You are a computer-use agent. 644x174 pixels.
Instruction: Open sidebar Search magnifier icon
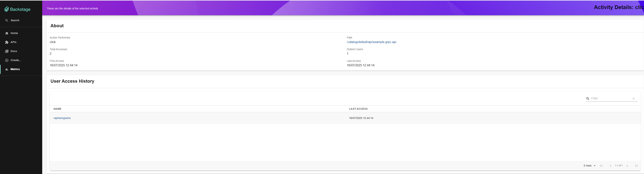point(7,20)
